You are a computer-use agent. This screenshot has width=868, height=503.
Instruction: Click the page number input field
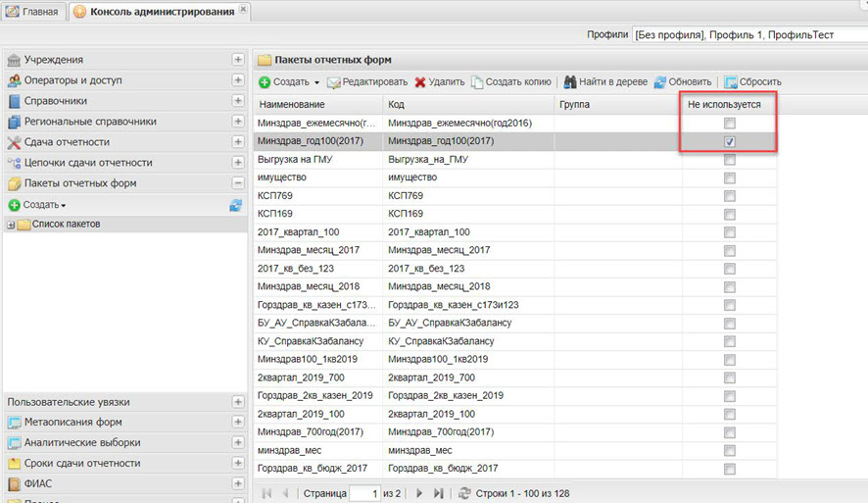363,493
